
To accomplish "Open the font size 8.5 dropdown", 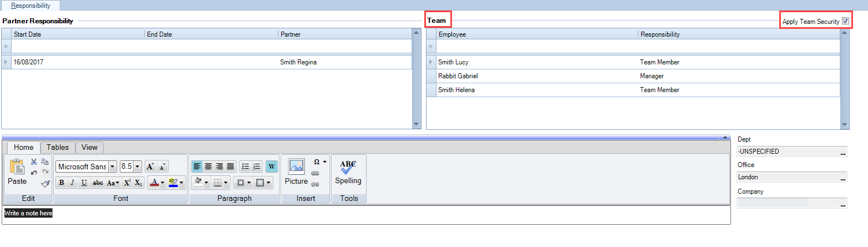I will pos(138,167).
